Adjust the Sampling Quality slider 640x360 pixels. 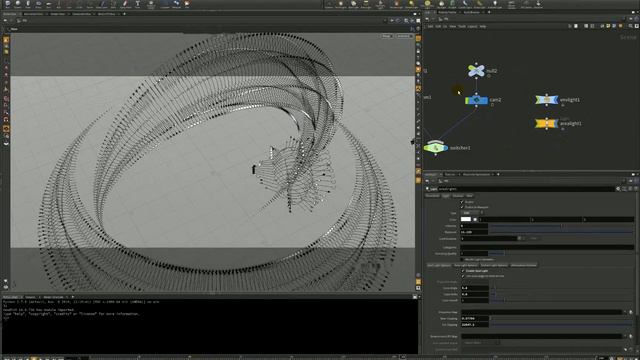tap(561, 253)
